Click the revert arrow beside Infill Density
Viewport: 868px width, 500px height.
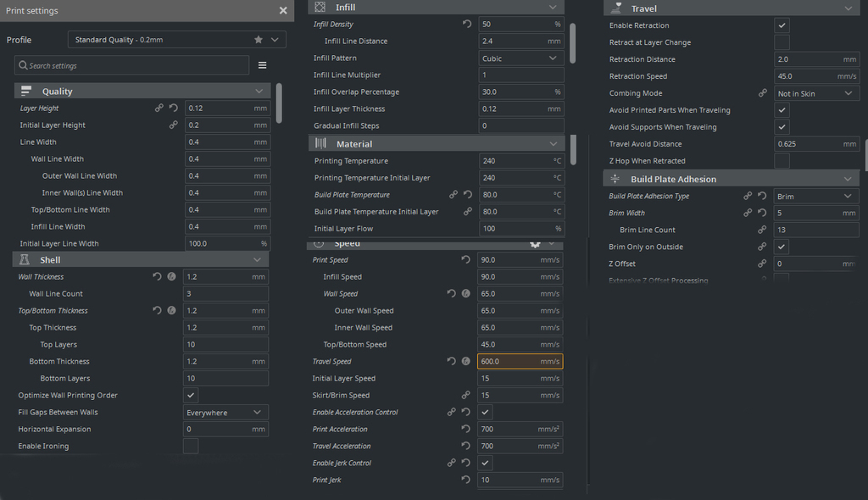(x=465, y=24)
